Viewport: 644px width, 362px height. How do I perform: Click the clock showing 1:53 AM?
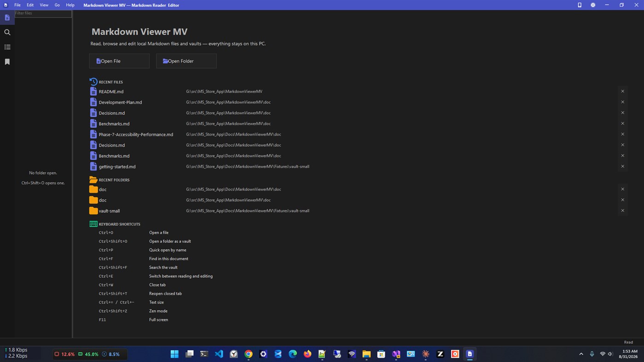(630, 351)
